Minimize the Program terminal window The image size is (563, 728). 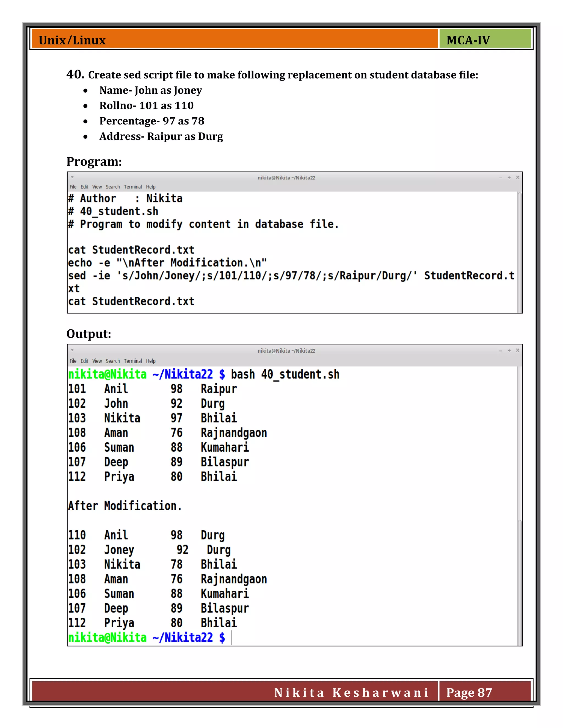tap(501, 178)
